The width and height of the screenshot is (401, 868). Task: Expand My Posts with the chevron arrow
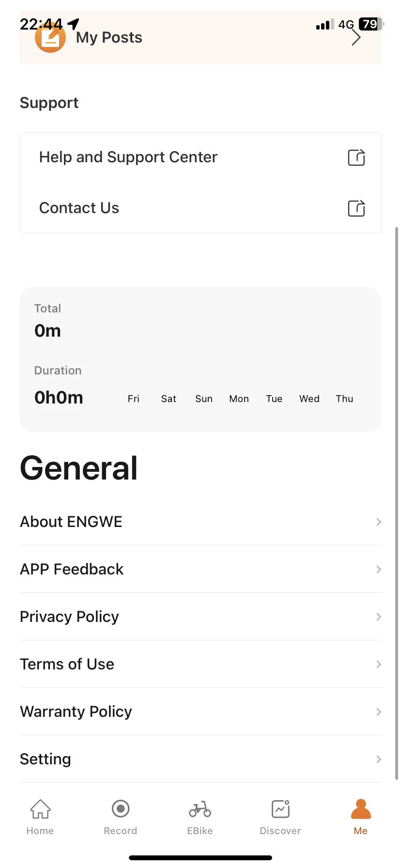click(x=356, y=38)
